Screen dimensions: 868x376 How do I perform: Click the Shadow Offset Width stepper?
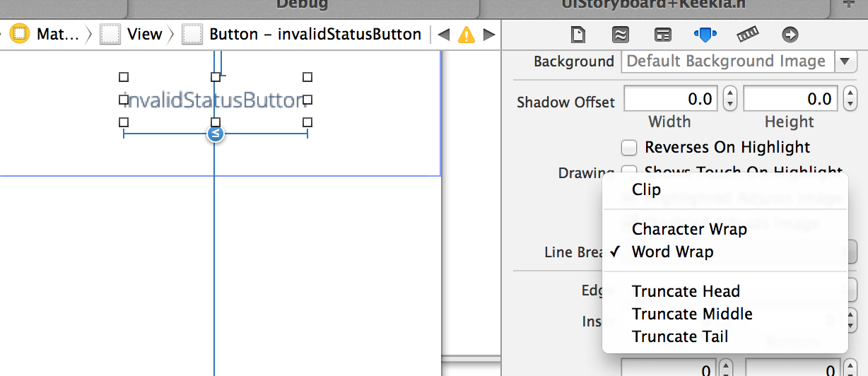730,100
